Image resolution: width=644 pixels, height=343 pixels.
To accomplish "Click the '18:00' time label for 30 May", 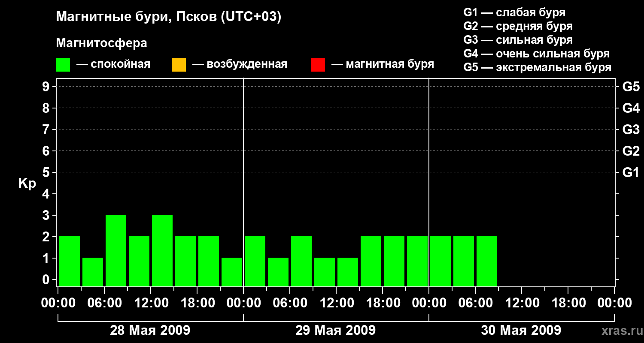I will 568,303.
